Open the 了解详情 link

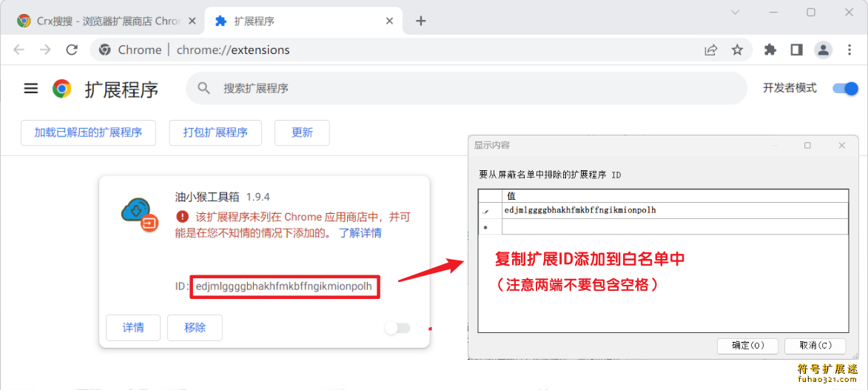click(360, 233)
